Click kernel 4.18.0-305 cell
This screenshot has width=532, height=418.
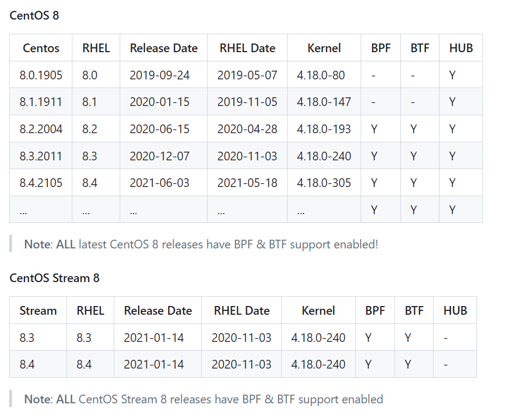[x=324, y=183]
